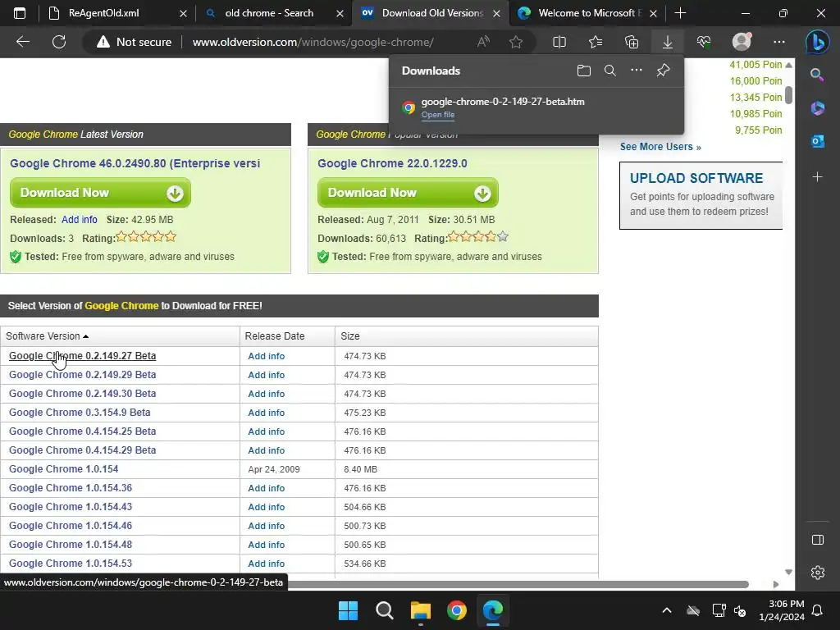
Task: Open the notification bell in taskbar
Action: click(x=818, y=610)
